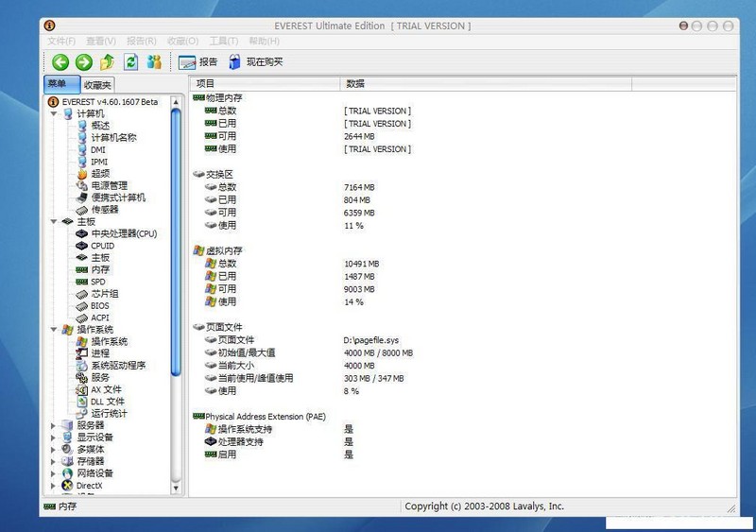Click the gears icon beside 服务
Image resolution: width=756 pixels, height=532 pixels.
(82, 378)
